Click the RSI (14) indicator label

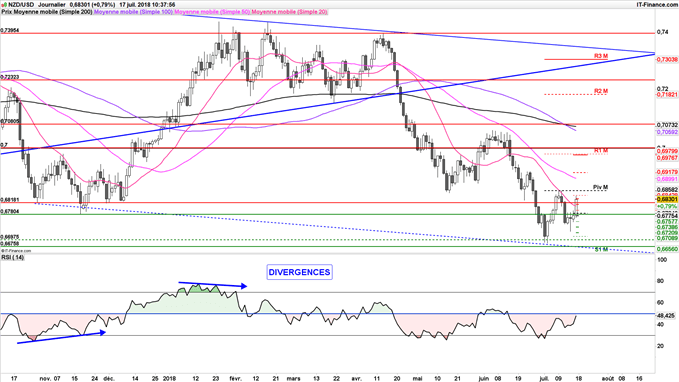pos(13,258)
